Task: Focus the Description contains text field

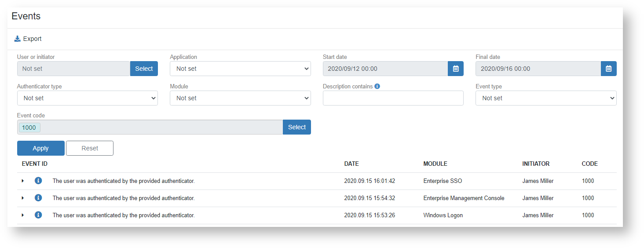Action: tap(393, 98)
